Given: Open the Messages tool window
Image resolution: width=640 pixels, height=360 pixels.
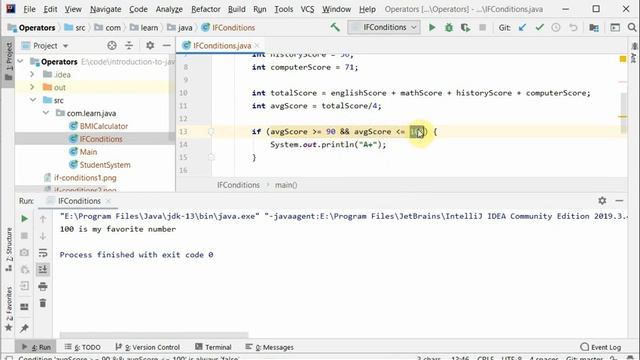Looking at the screenshot, I should point(269,347).
